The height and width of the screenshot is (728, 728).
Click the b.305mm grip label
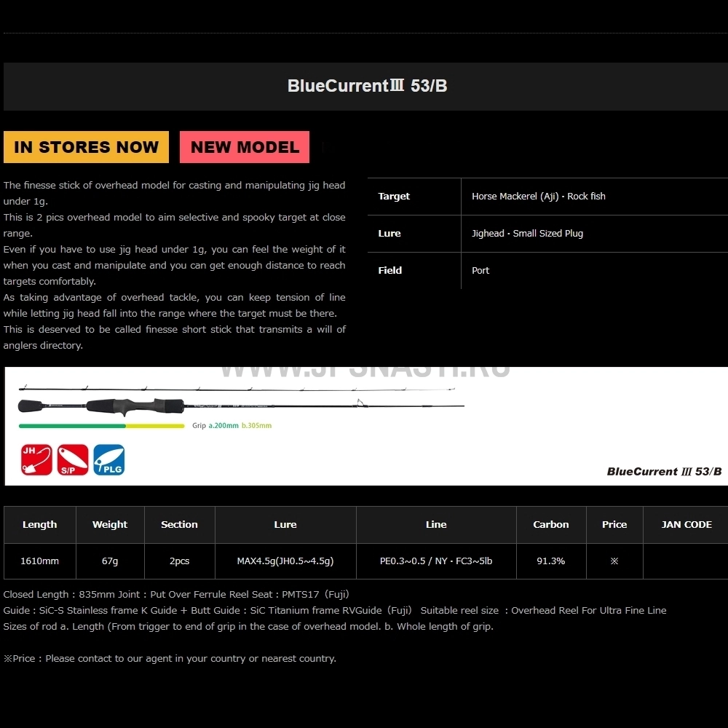(256, 425)
